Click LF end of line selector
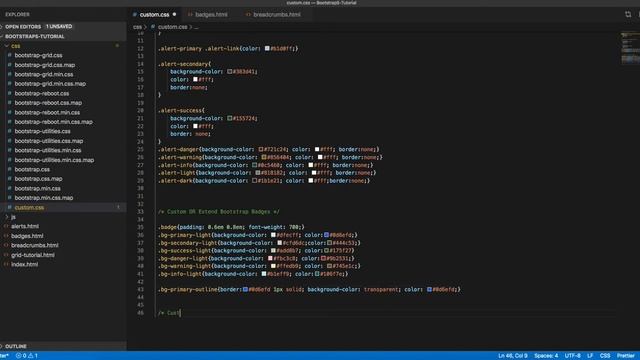Viewport: 640px width, 360px height. click(590, 356)
